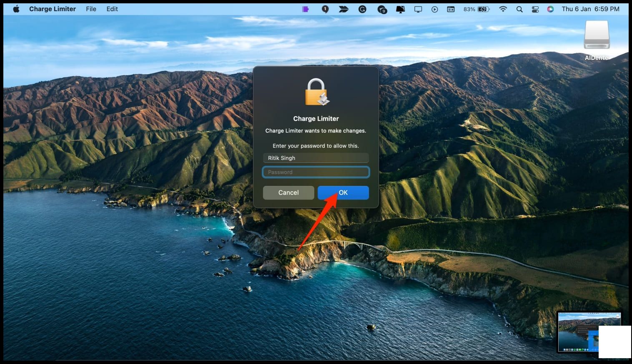Open the Apple menu

[x=16, y=9]
